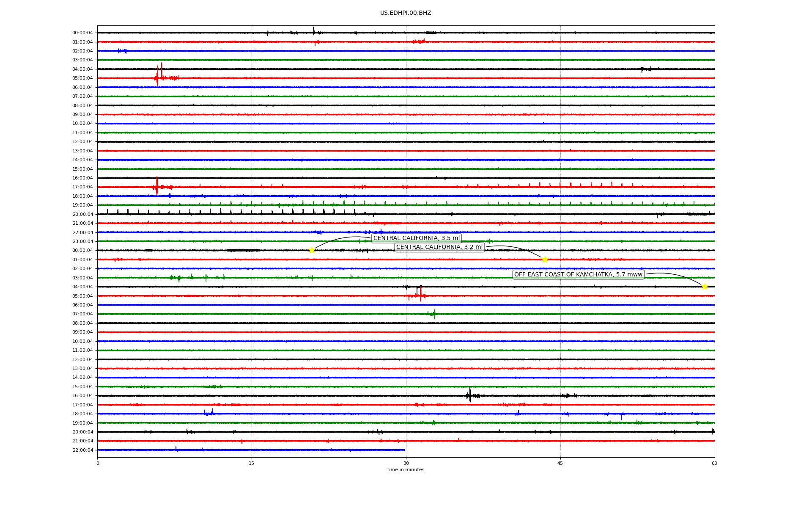Click the yellow star on the red 01:00:04 trace
This screenshot has width=812, height=508.
tap(545, 260)
